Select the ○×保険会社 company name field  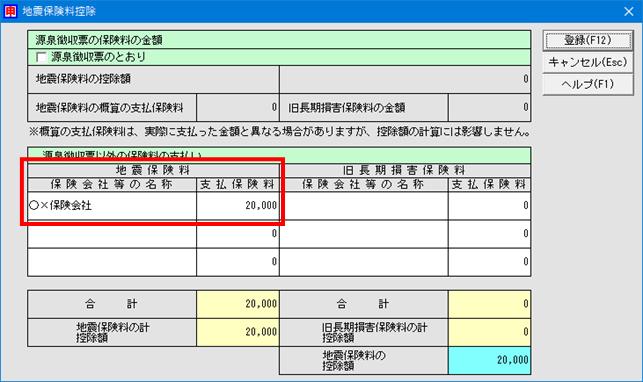pos(112,205)
